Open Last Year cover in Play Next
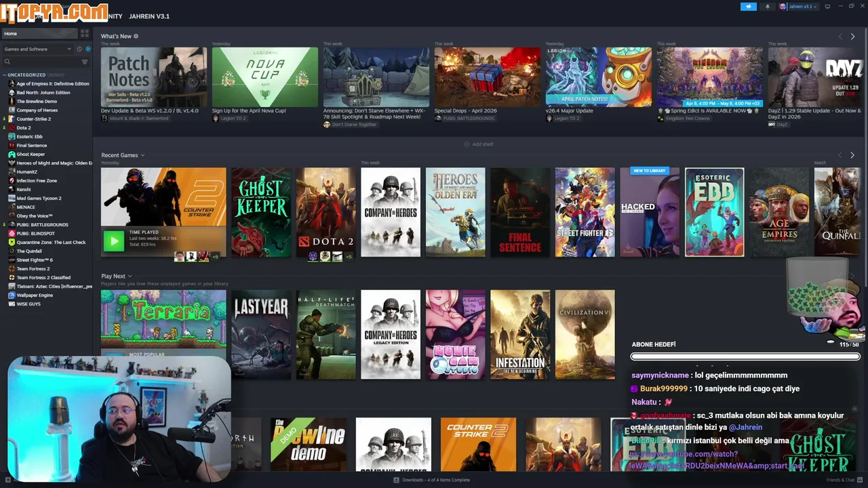The image size is (868, 488). coord(261,335)
